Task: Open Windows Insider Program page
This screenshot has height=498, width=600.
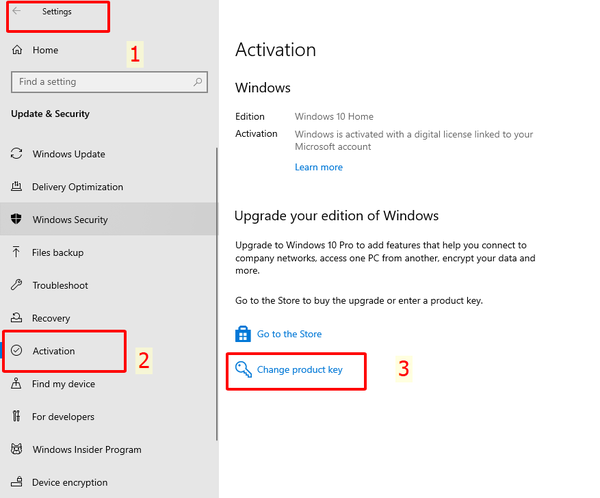Action: tap(108, 449)
